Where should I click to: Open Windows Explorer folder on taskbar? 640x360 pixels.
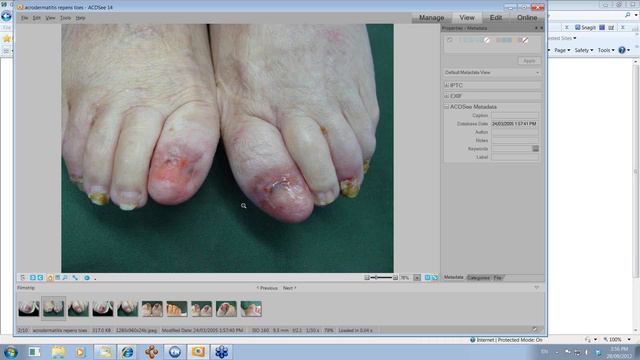[x=58, y=352]
